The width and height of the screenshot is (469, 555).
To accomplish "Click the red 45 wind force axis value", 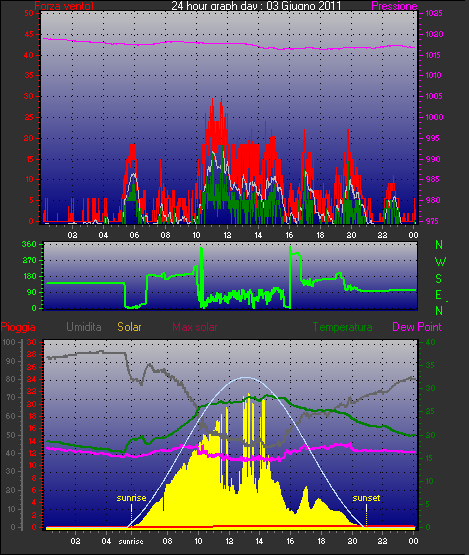I will point(29,34).
